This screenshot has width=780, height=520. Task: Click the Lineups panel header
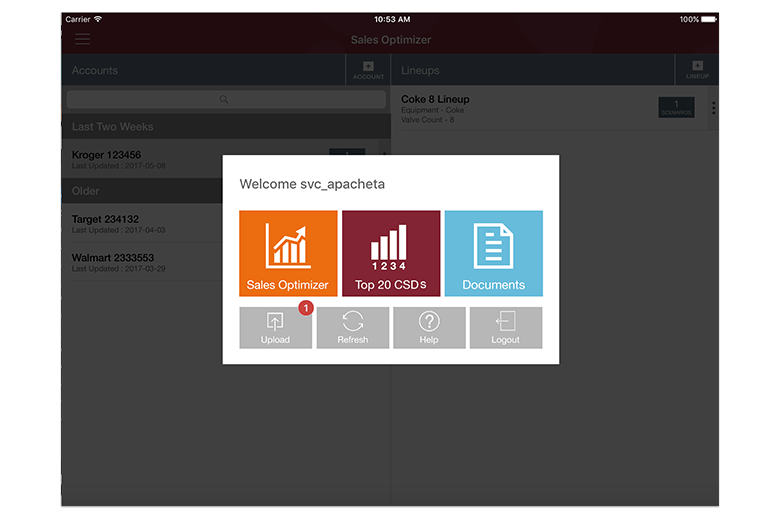(533, 70)
